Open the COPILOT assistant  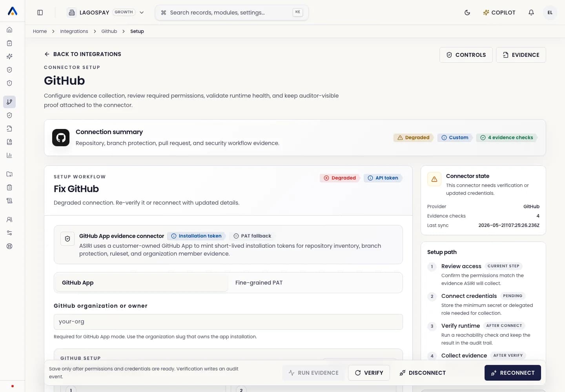tap(499, 13)
